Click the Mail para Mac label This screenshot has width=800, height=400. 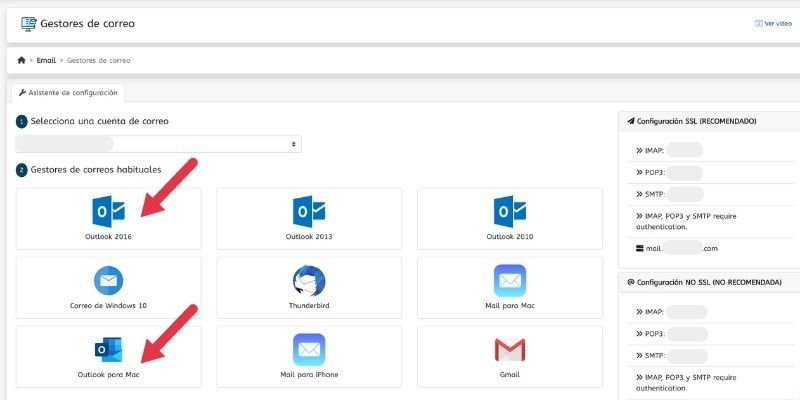pyautogui.click(x=510, y=306)
